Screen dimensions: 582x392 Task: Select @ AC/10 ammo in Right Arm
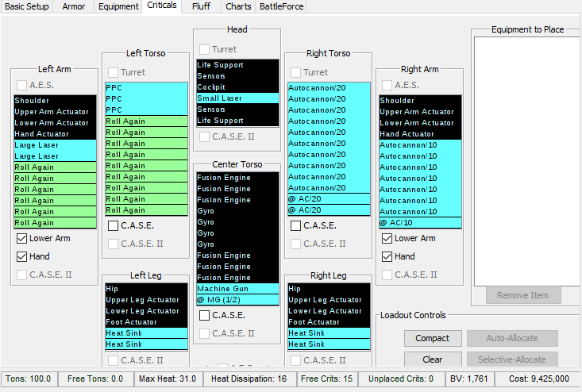point(420,223)
